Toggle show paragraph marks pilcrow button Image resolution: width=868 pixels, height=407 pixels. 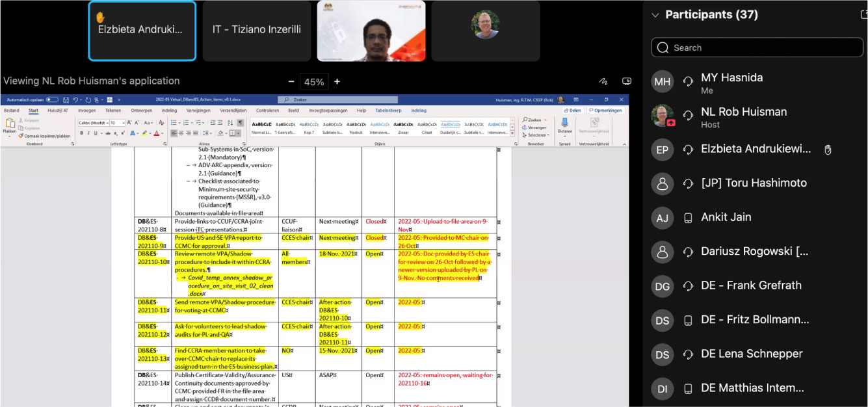coord(240,123)
